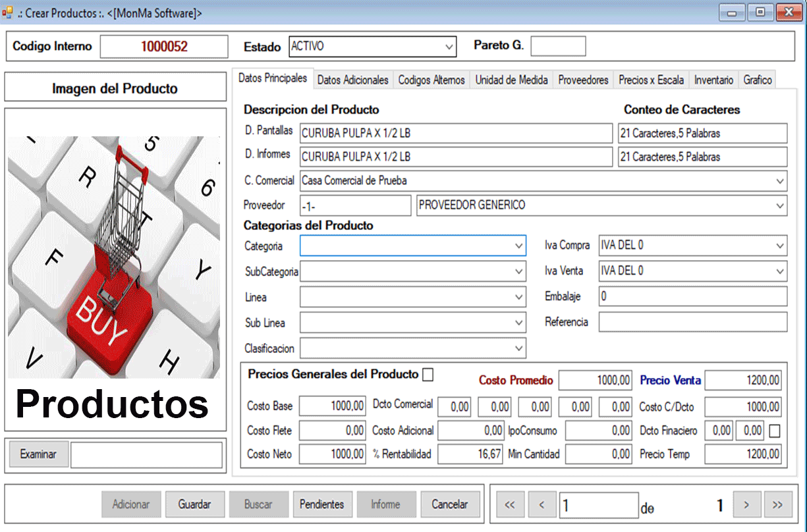Open the Codigos Alternos tab
Image resolution: width=807 pixels, height=532 pixels.
[x=431, y=80]
